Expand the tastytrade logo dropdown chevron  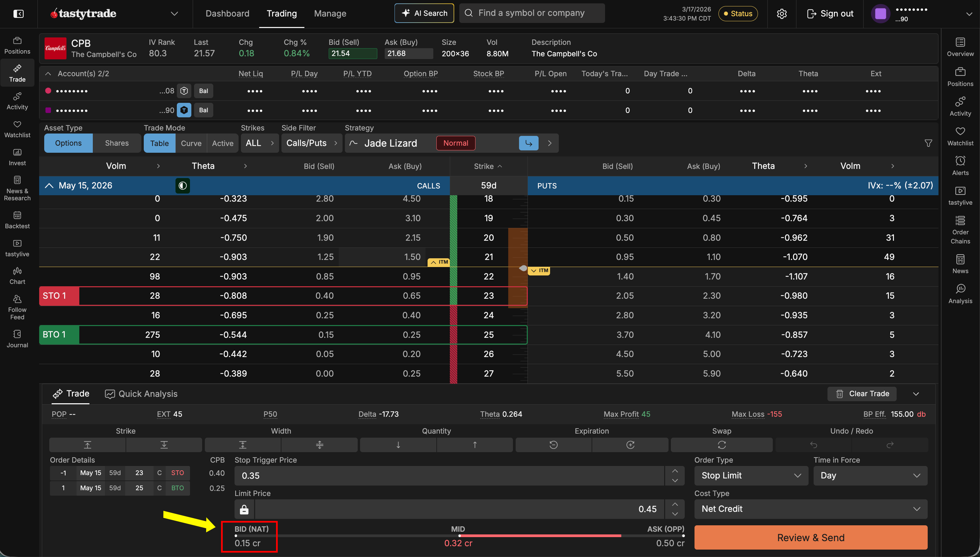click(174, 14)
